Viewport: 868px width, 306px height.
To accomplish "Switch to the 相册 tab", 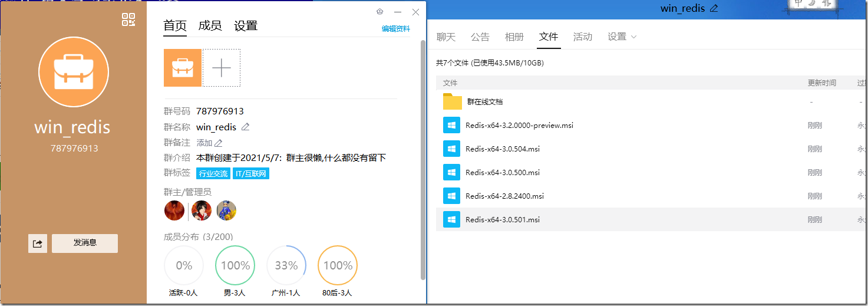I will 514,37.
